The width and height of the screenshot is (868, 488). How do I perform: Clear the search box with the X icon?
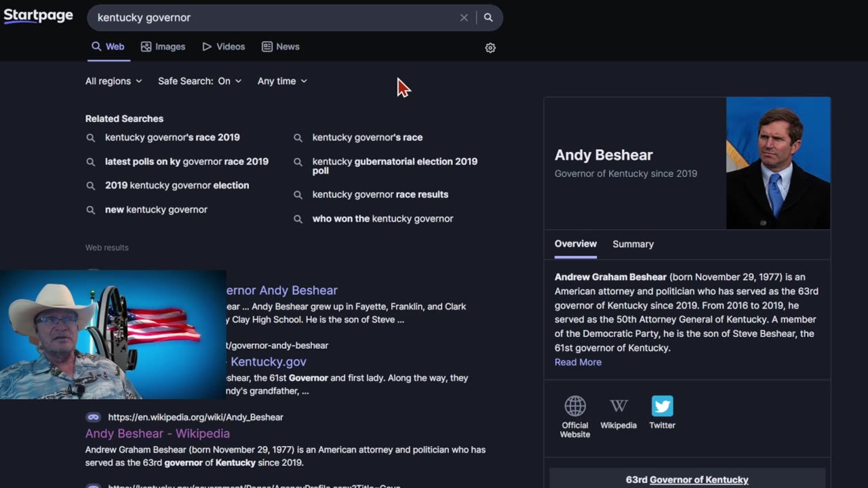tap(464, 18)
